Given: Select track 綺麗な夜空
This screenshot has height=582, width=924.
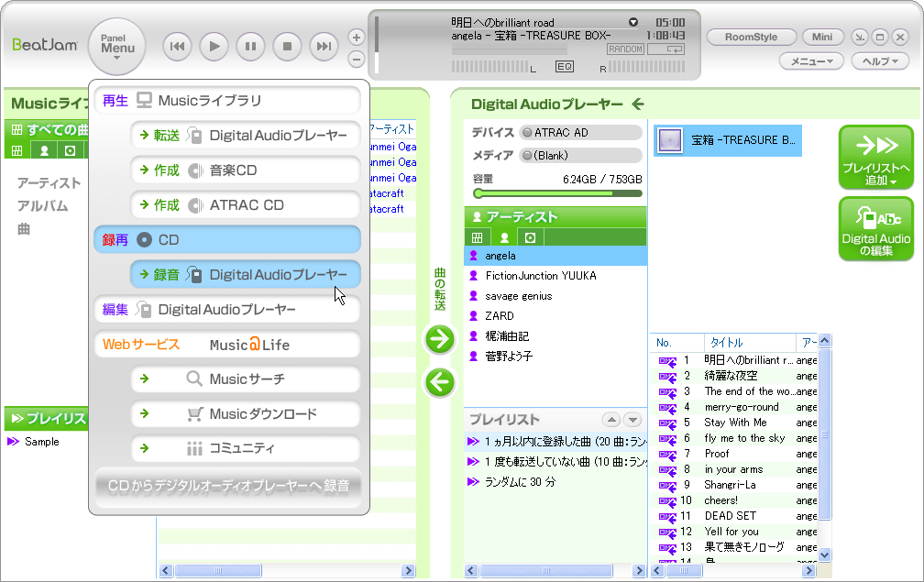Looking at the screenshot, I should (734, 375).
